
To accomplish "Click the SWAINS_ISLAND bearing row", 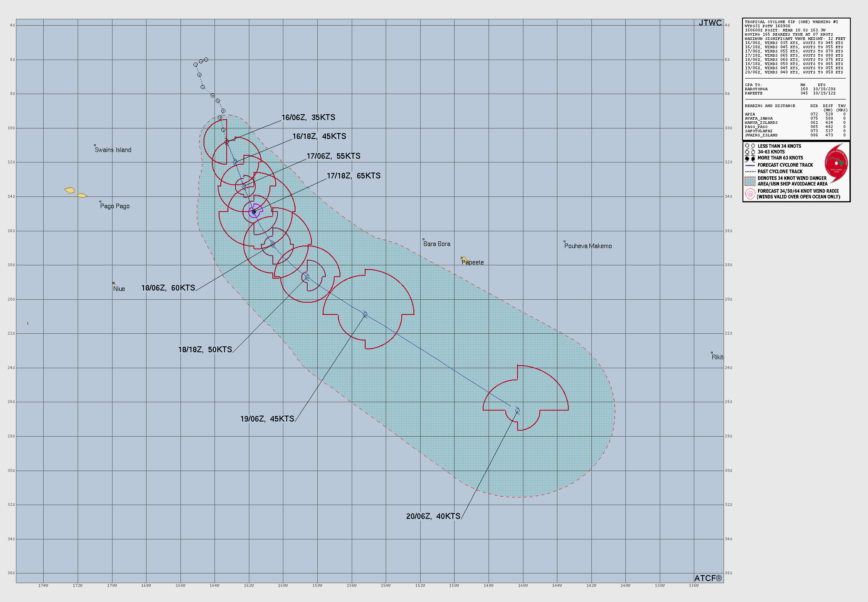I will pyautogui.click(x=796, y=135).
